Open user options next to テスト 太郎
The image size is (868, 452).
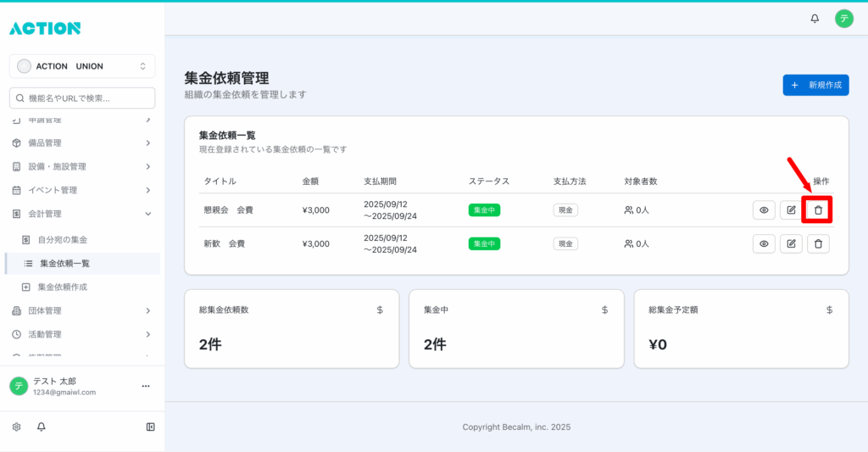[146, 386]
